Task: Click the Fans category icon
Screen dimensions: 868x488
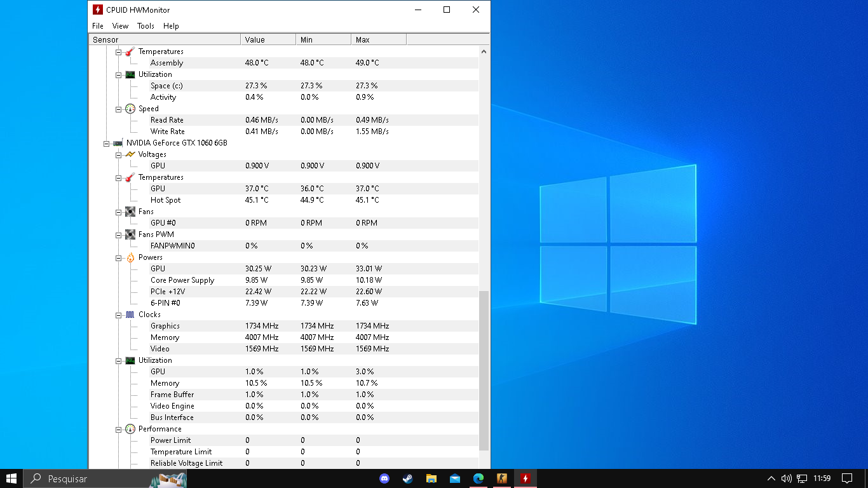Action: (x=130, y=212)
